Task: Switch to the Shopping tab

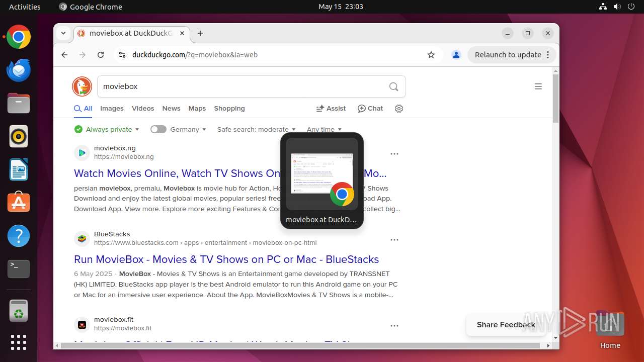Action: (229, 109)
